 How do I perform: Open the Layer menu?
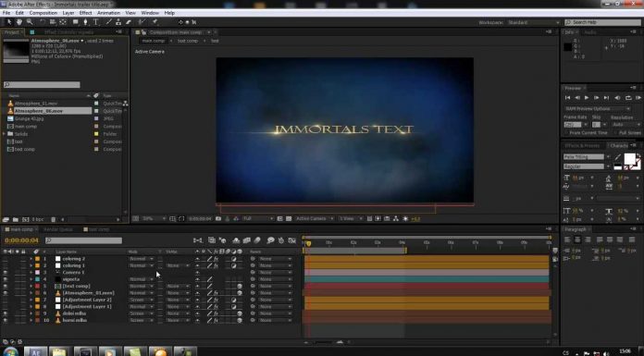tap(68, 13)
